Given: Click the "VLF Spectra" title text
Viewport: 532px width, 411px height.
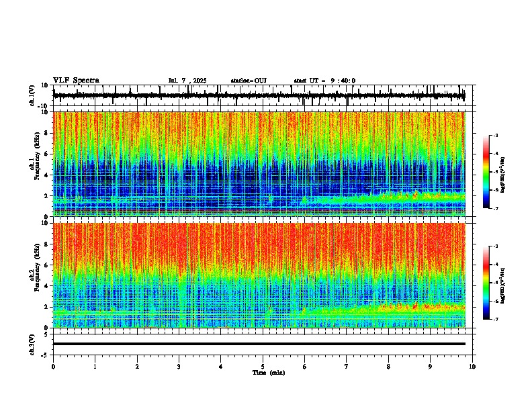Looking at the screenshot, I should [77, 81].
